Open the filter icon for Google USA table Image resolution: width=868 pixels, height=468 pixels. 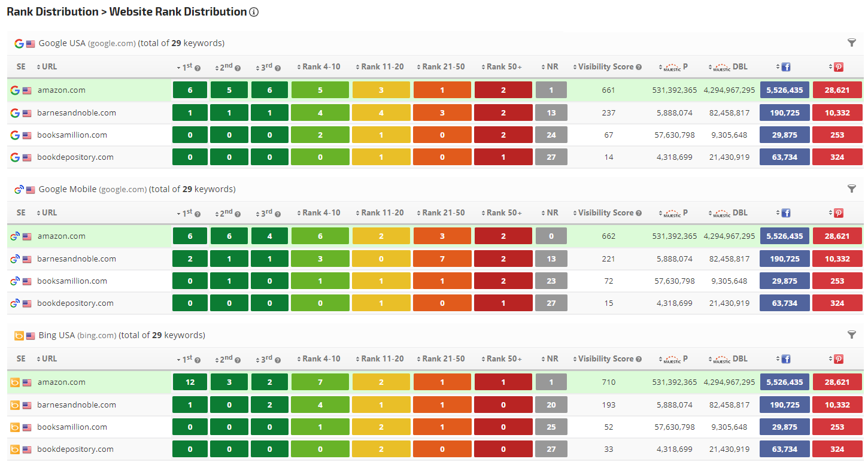pos(852,42)
